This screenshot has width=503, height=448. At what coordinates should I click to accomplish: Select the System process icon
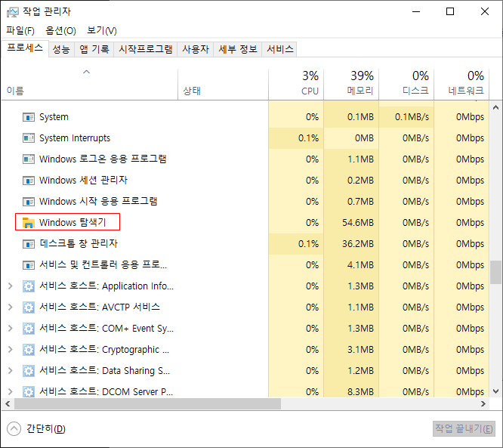[29, 117]
